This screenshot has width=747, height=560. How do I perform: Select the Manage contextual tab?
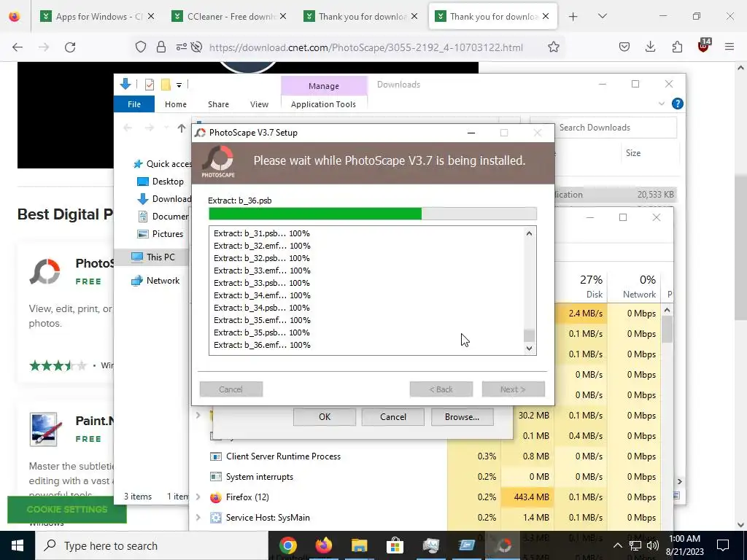click(324, 86)
